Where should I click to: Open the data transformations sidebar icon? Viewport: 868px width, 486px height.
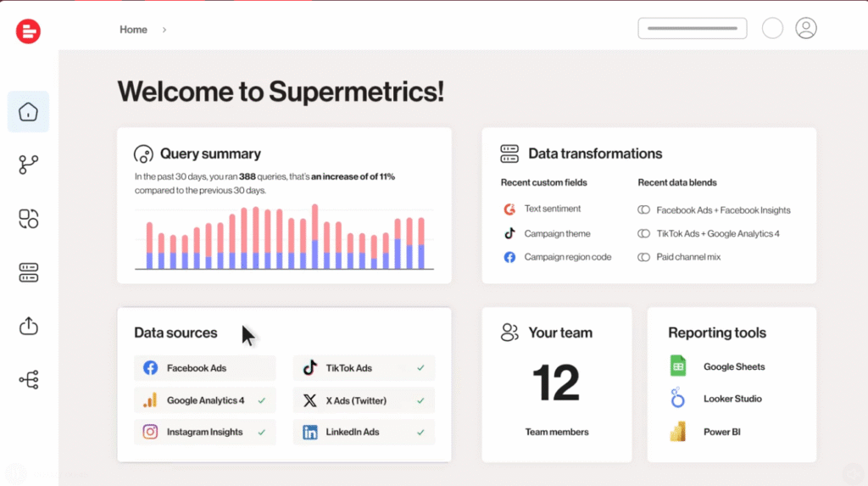[28, 272]
